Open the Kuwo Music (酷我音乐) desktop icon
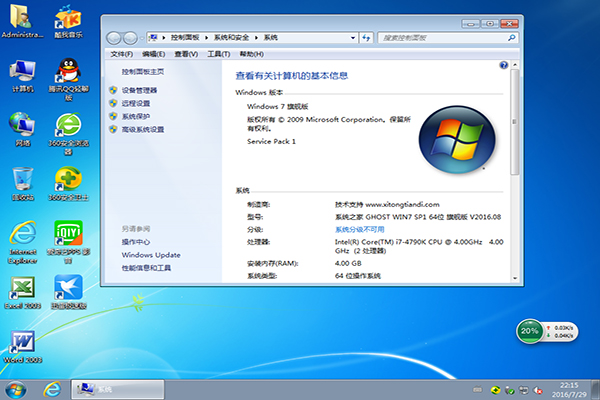Image resolution: width=600 pixels, height=400 pixels. [68, 20]
